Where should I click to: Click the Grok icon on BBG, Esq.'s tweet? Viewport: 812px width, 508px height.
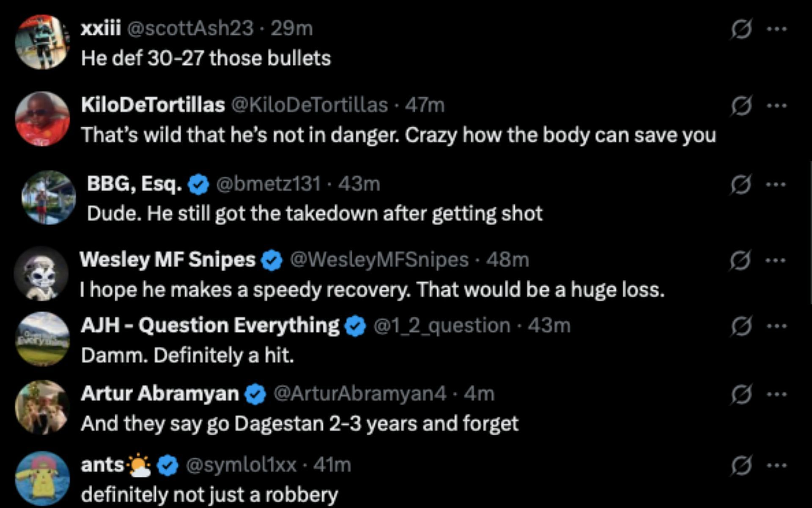tap(741, 184)
